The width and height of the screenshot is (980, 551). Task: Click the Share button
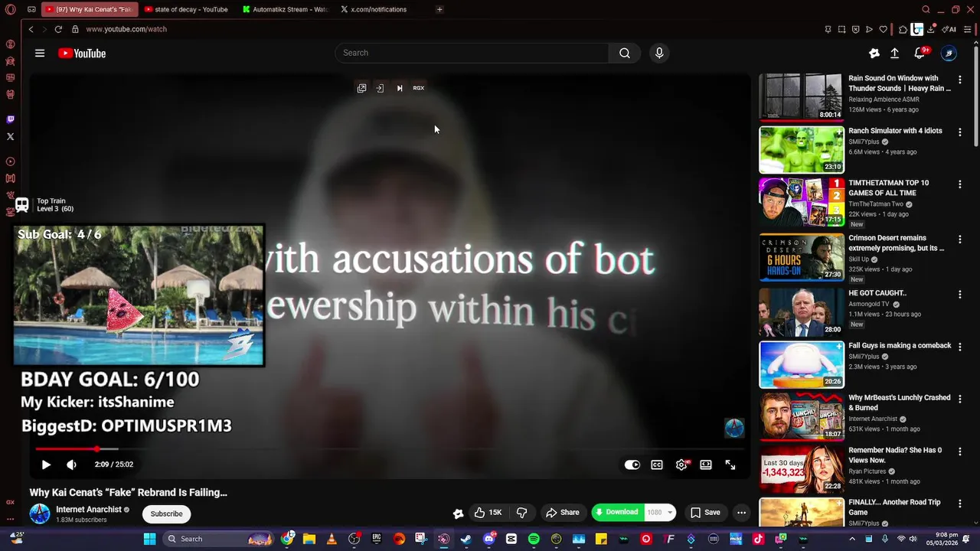click(x=562, y=513)
